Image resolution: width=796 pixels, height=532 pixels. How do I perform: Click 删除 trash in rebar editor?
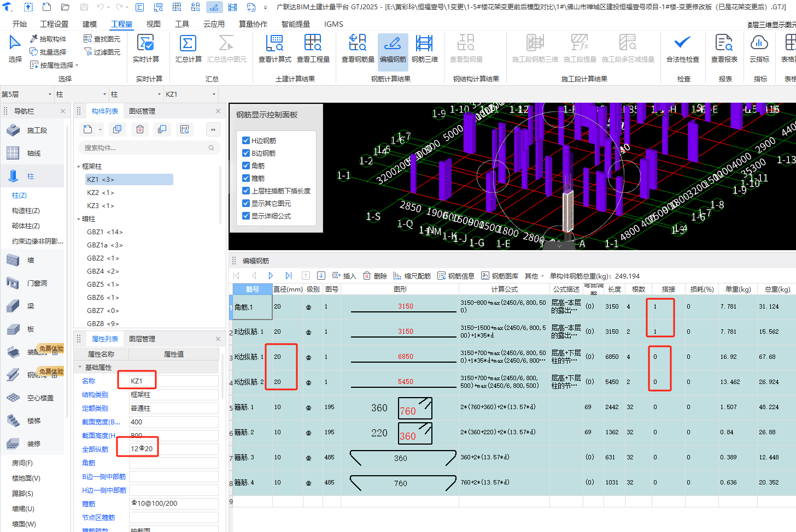pos(375,276)
